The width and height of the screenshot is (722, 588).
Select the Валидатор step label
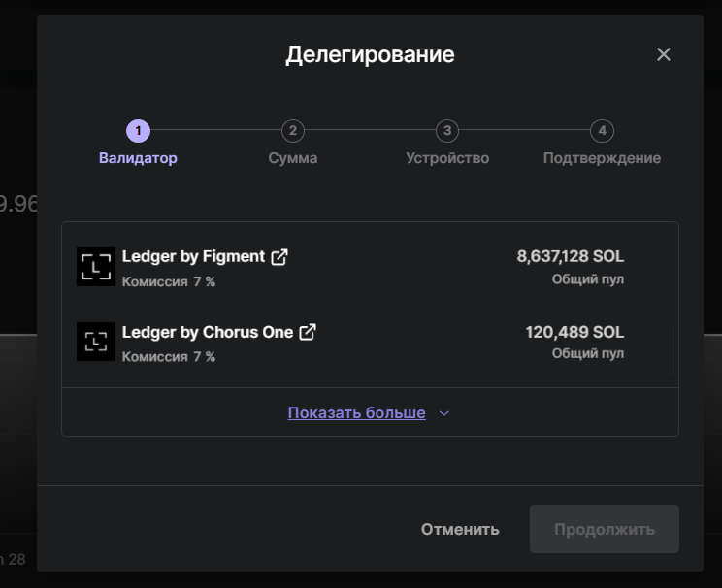(138, 158)
